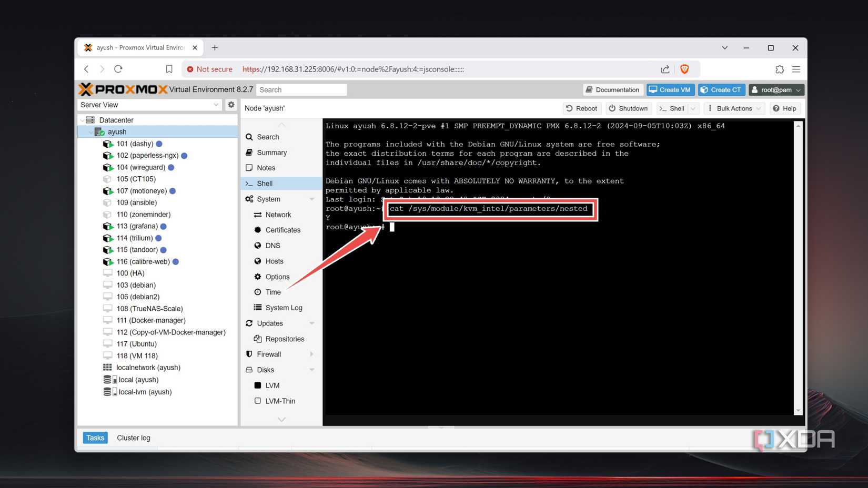This screenshot has height=488, width=868.
Task: Switch to the Cluster log tab
Action: click(x=133, y=438)
